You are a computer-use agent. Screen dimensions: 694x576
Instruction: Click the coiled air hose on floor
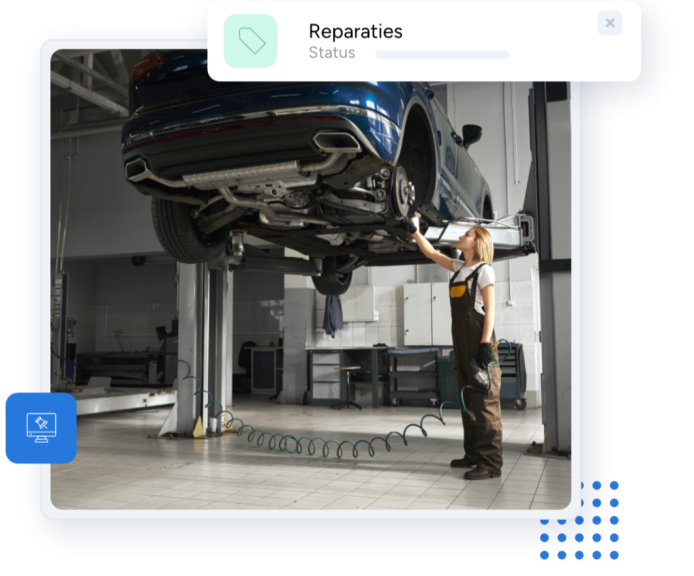pos(330,440)
